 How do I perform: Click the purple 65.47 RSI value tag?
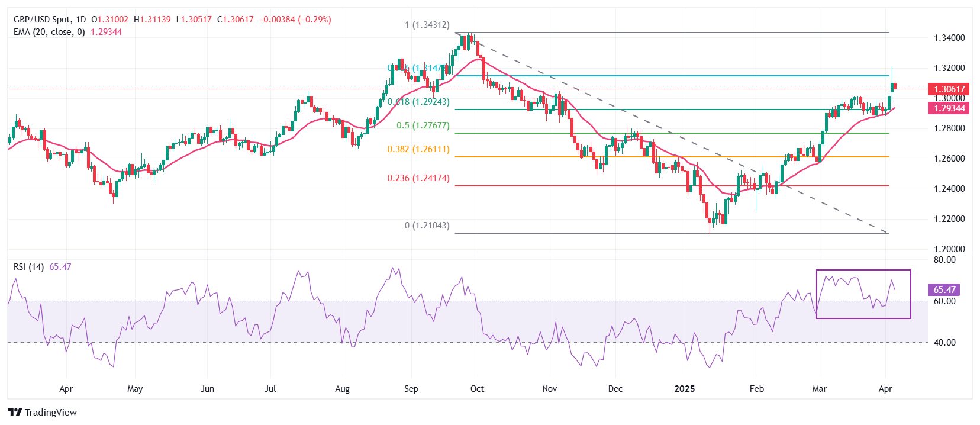pyautogui.click(x=944, y=290)
